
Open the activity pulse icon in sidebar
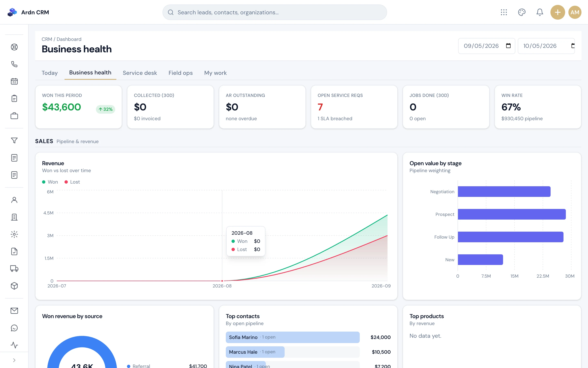pyautogui.click(x=14, y=345)
